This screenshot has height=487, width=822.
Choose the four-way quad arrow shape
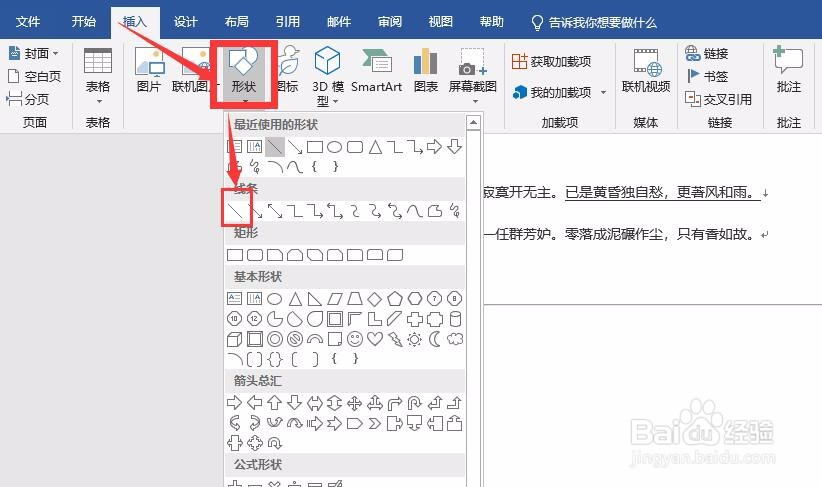[x=354, y=403]
